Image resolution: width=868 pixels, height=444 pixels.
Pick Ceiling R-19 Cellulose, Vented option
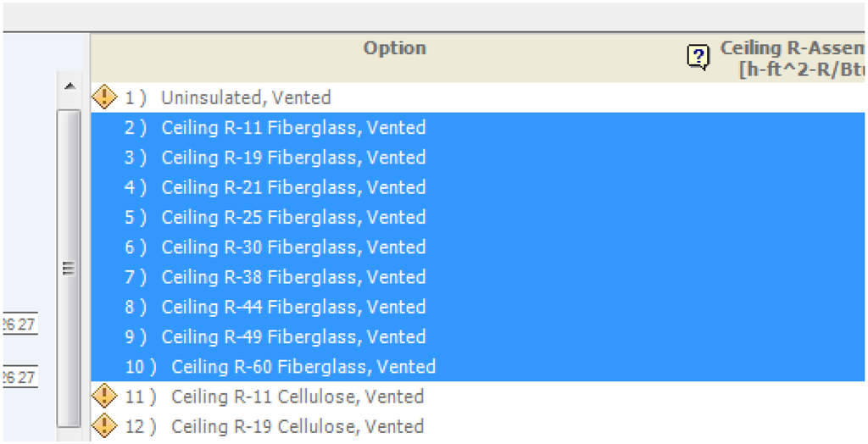(x=297, y=426)
